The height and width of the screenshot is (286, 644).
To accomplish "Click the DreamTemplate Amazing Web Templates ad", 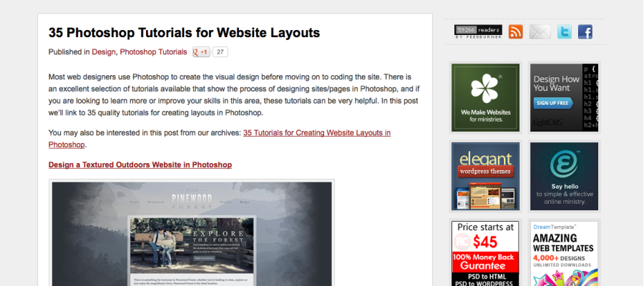I will tap(564, 253).
